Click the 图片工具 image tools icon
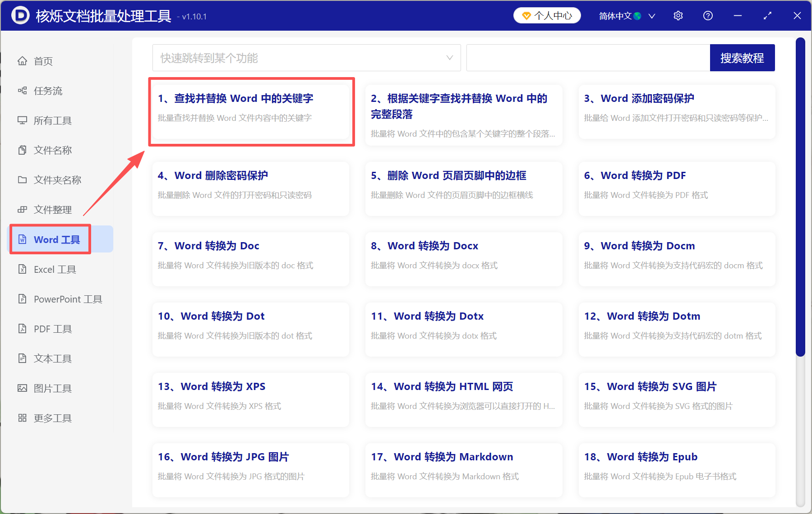The height and width of the screenshot is (514, 812). click(x=23, y=388)
